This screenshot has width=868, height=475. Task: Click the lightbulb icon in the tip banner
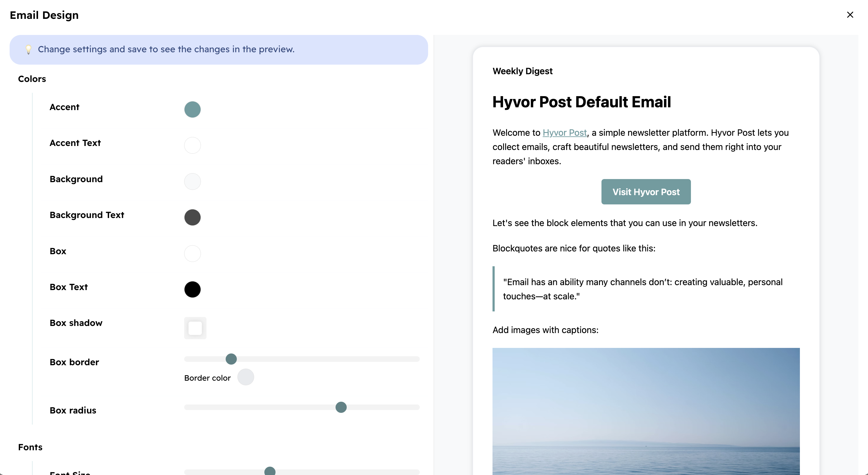click(x=29, y=49)
